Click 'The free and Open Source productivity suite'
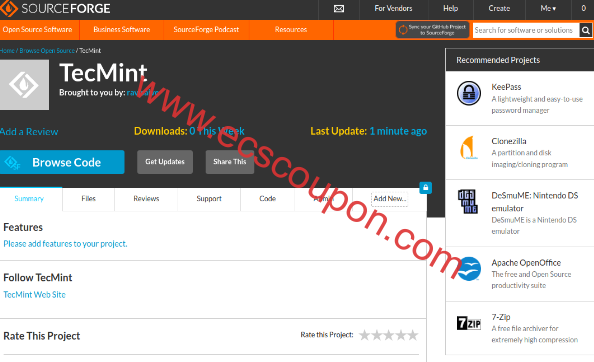 [x=531, y=279]
